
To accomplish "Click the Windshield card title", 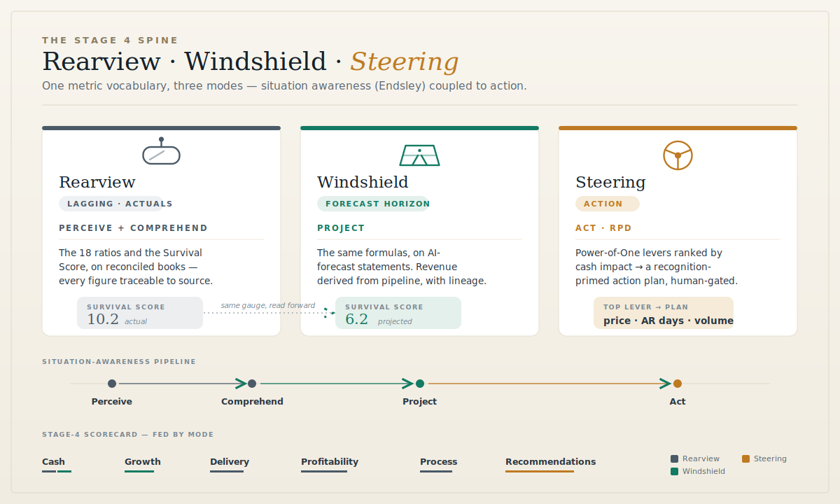I will coord(363,183).
